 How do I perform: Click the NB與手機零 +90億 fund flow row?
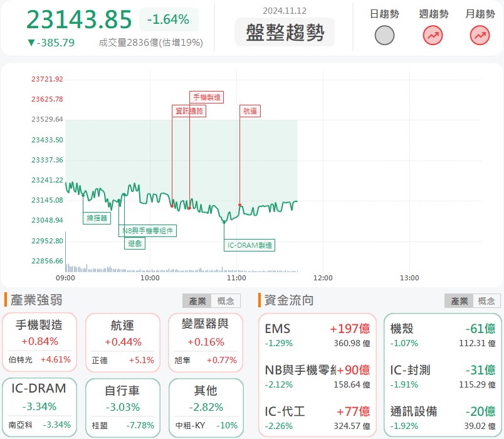click(x=317, y=377)
